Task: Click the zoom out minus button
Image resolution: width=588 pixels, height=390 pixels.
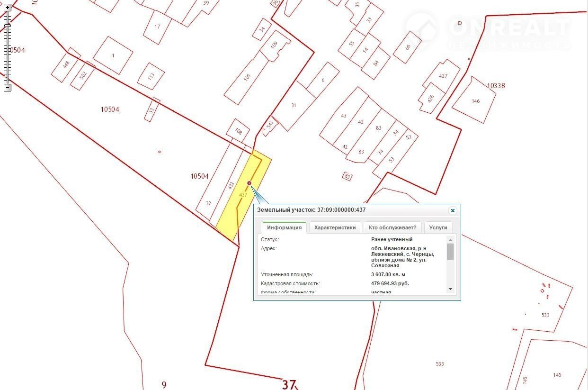Action: (8, 88)
